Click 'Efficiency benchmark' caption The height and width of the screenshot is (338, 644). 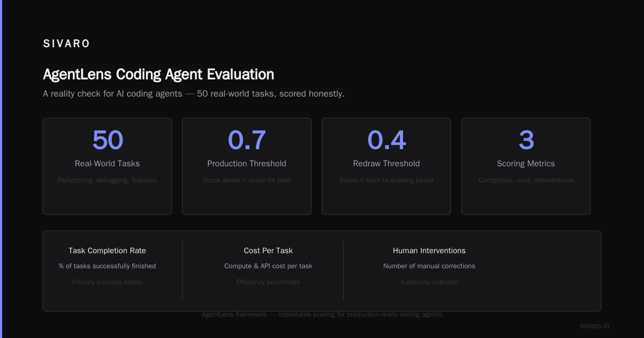(268, 282)
